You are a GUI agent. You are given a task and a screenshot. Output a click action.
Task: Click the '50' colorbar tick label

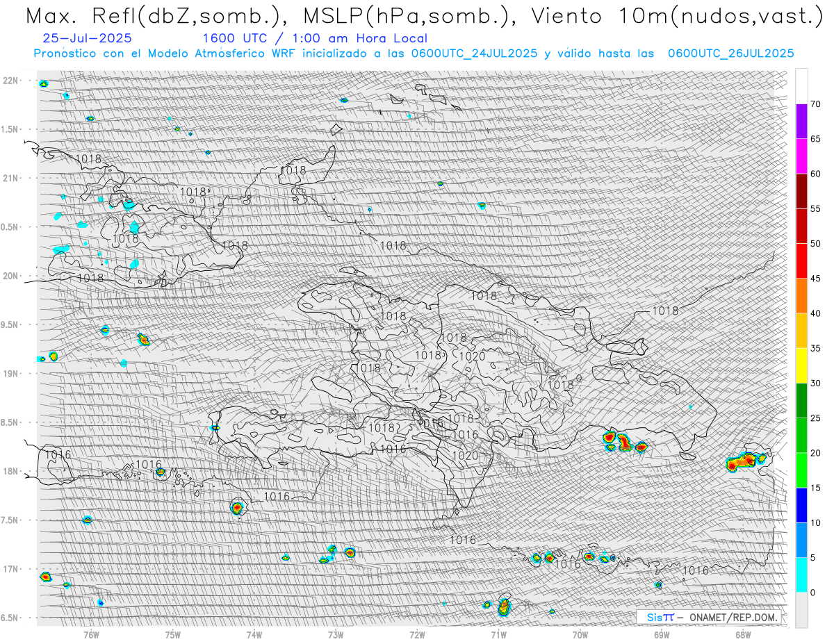(816, 244)
